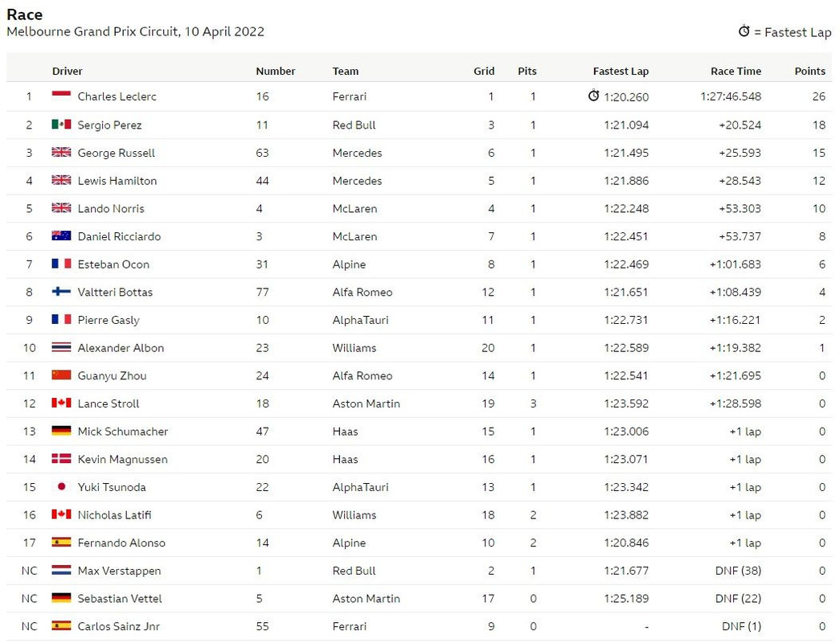Click the Chinese flag beside Guanyu Zhou
The width and height of the screenshot is (840, 643).
tap(61, 375)
